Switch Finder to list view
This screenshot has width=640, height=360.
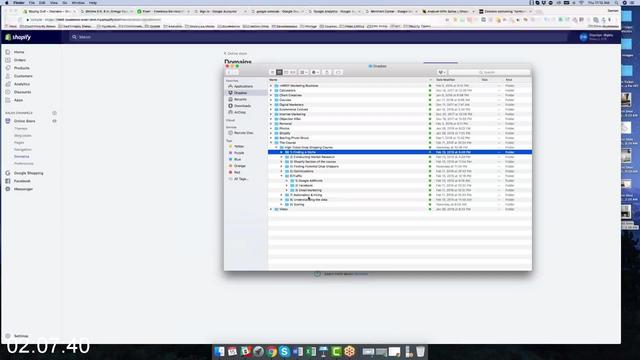tap(279, 72)
